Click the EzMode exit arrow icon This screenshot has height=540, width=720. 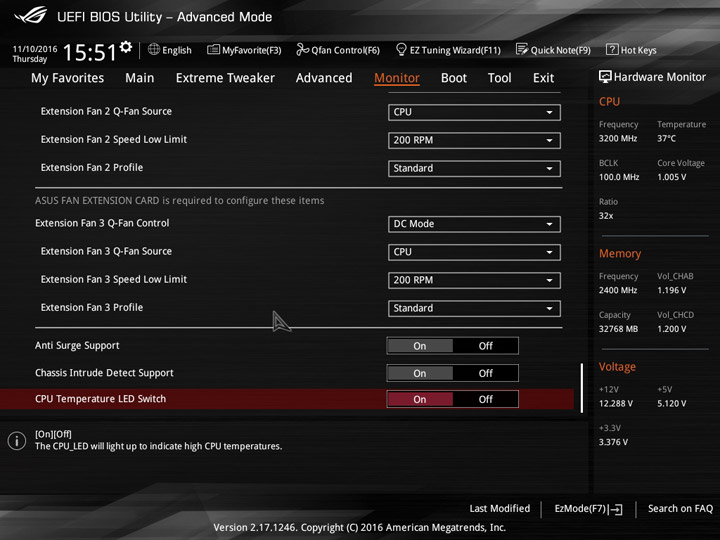pos(617,509)
